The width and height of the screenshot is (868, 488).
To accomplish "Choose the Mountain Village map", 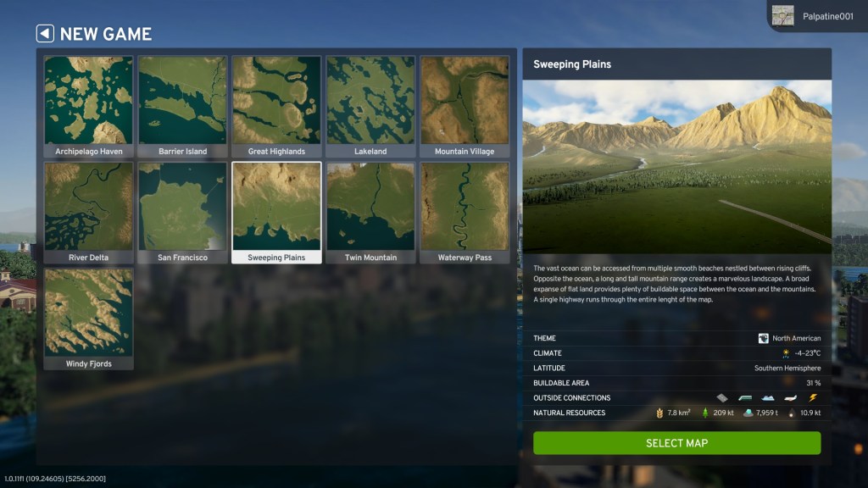I will coord(465,106).
